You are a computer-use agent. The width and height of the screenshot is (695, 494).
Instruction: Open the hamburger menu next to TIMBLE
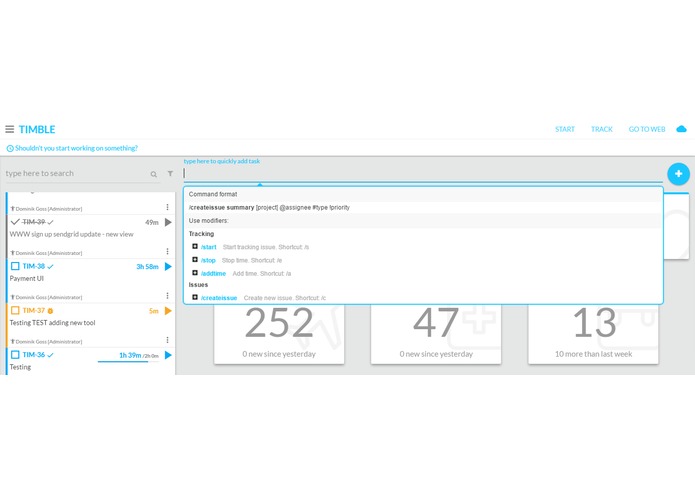pyautogui.click(x=10, y=129)
